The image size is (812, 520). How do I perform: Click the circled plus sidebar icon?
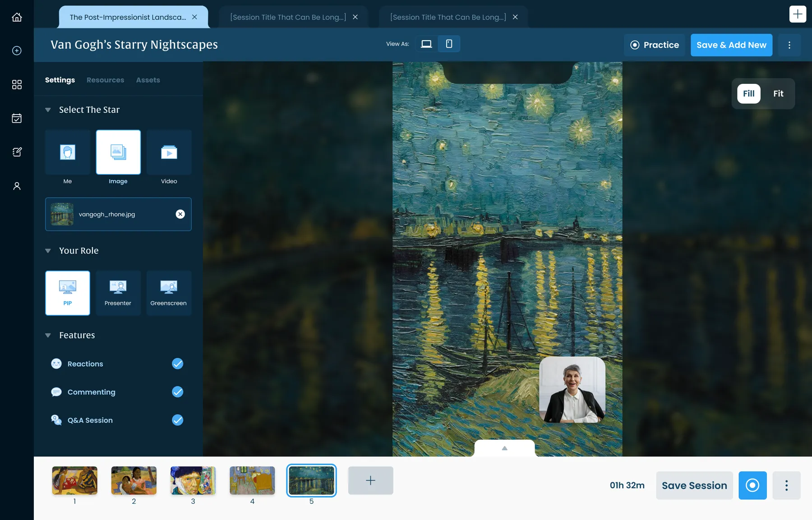[17, 51]
